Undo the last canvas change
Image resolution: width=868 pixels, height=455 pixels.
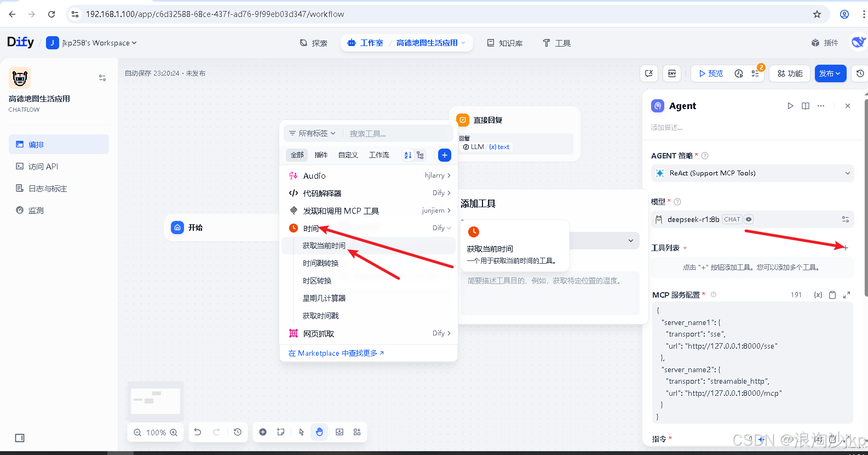click(x=198, y=432)
